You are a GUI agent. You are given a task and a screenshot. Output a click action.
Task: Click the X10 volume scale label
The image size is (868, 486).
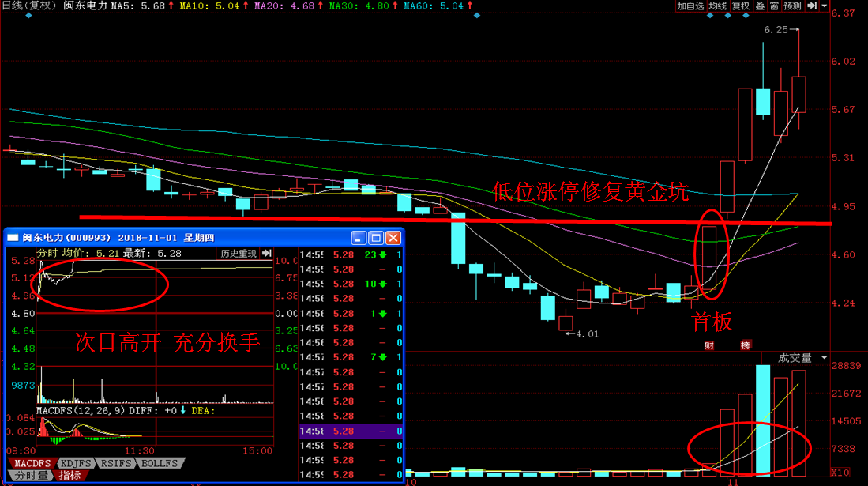tap(840, 473)
